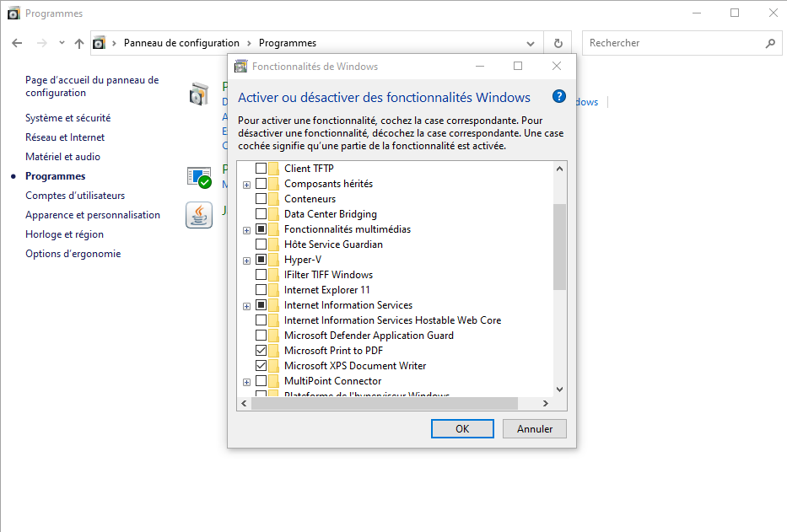
Task: Enable the Client TFTP checkbox
Action: 261,169
